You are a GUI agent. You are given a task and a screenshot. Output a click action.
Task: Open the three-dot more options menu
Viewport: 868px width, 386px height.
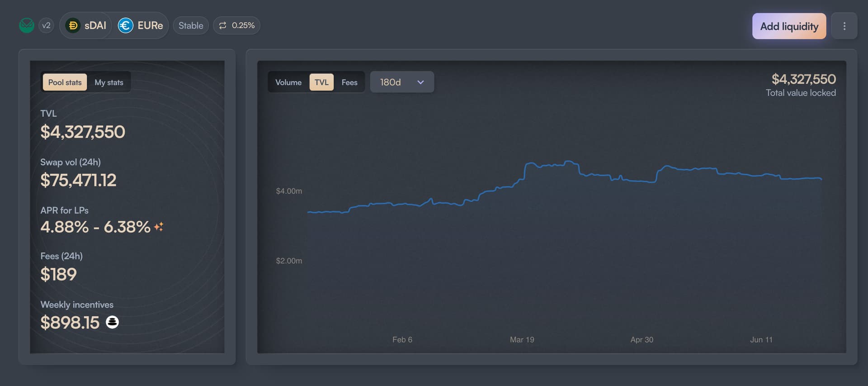coord(844,26)
